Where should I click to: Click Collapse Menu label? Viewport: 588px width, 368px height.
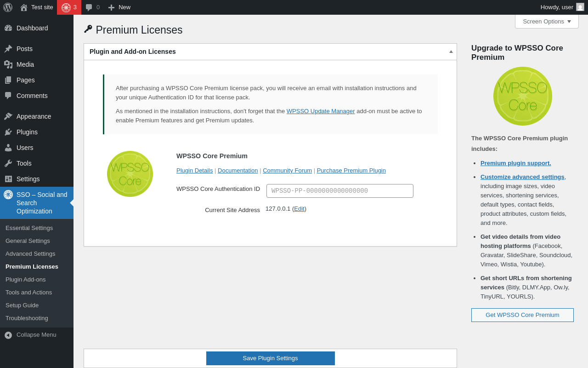36,335
